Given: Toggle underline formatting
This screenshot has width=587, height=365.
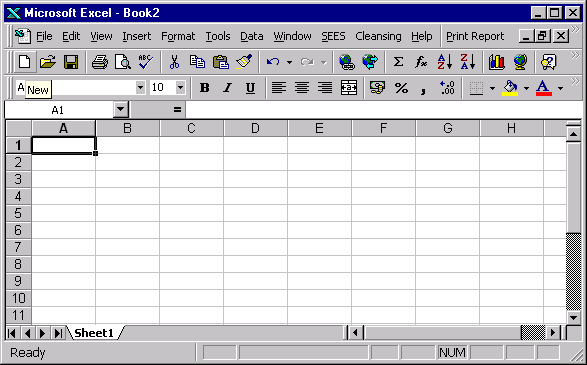Looking at the screenshot, I should [250, 88].
